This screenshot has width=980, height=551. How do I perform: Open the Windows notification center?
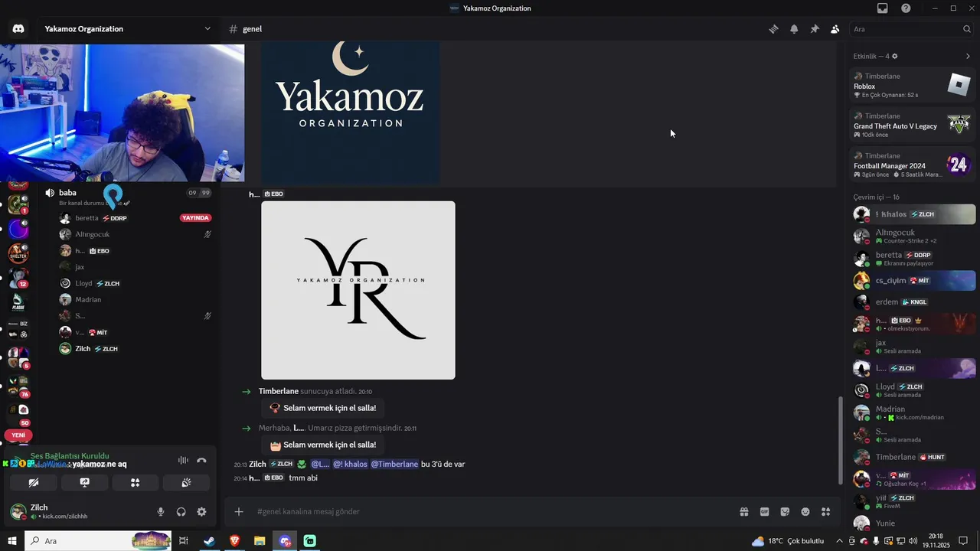(963, 541)
